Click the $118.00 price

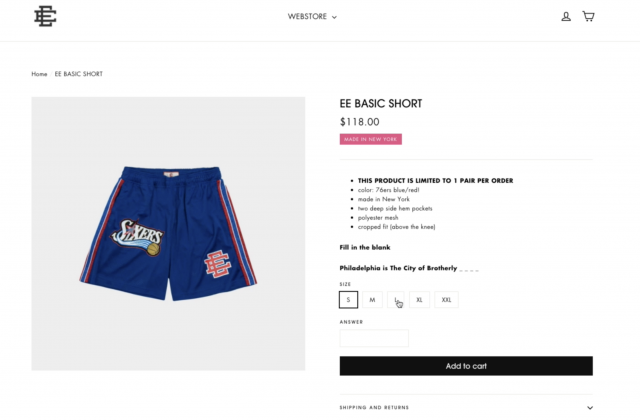click(x=359, y=122)
